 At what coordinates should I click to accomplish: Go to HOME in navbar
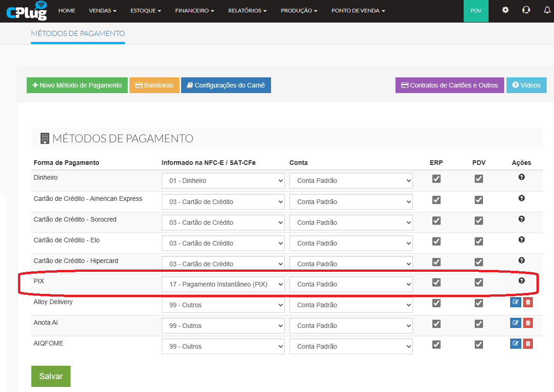67,11
